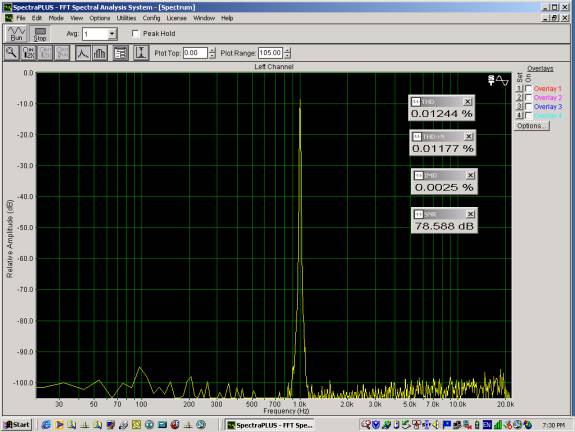Enable the Peak Hold checkbox
Viewport: 575px width, 432px height.
click(x=136, y=33)
